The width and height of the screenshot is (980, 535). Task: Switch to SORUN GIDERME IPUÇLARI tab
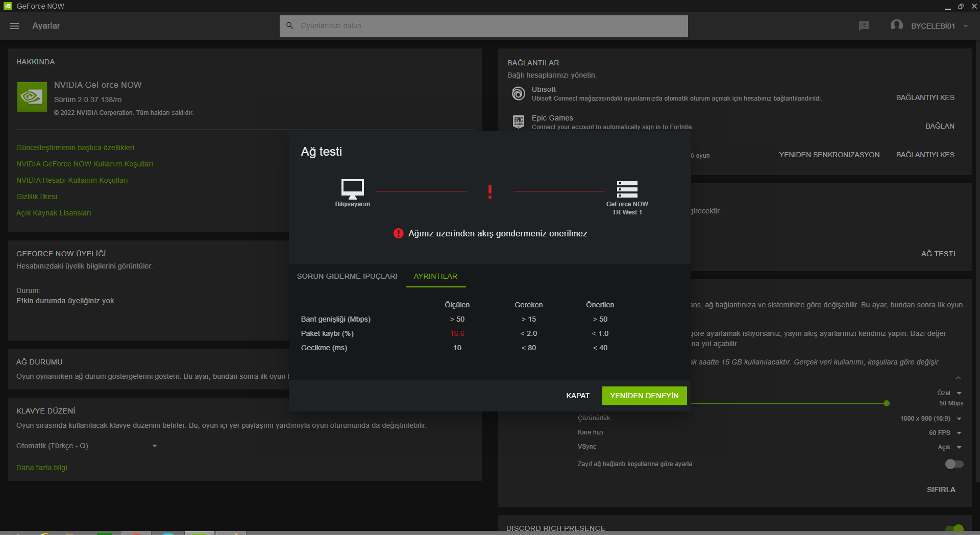point(347,276)
